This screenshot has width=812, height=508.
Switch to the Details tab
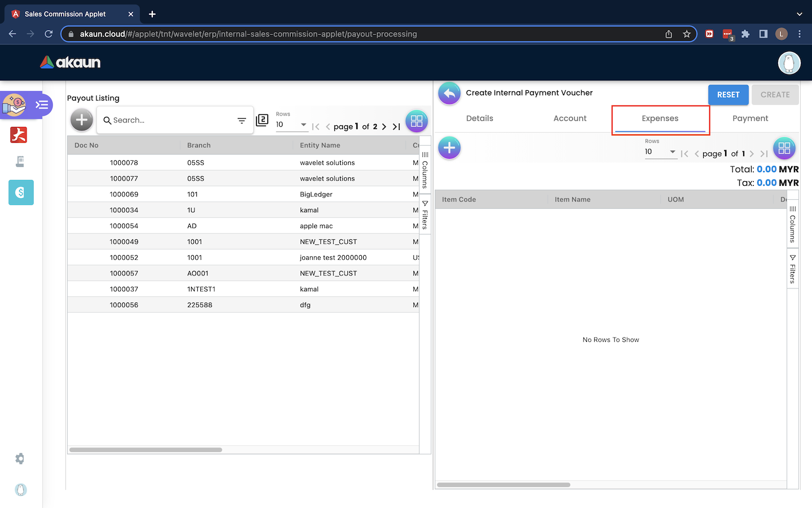tap(479, 119)
